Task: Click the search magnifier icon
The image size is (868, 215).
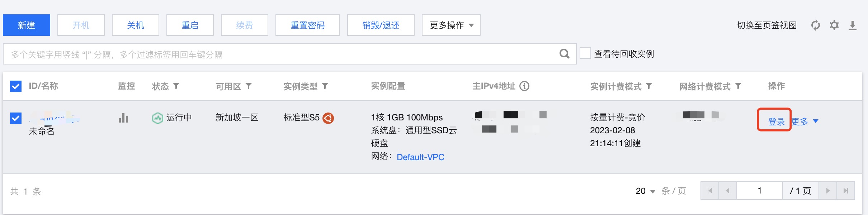Action: (x=565, y=54)
